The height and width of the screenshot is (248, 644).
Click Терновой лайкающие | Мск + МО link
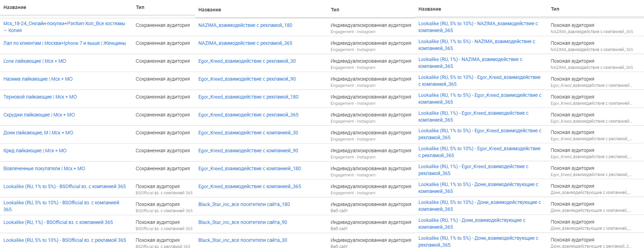[x=40, y=97]
